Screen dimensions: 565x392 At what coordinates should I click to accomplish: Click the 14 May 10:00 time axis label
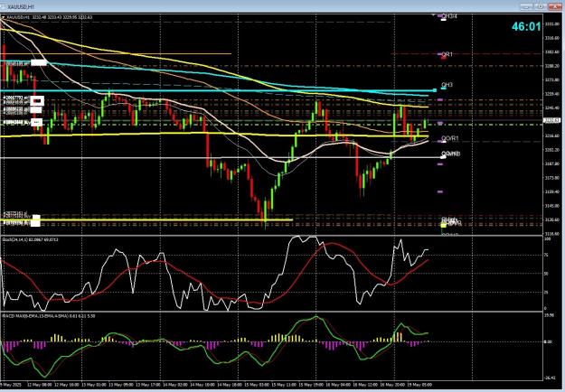202,385
